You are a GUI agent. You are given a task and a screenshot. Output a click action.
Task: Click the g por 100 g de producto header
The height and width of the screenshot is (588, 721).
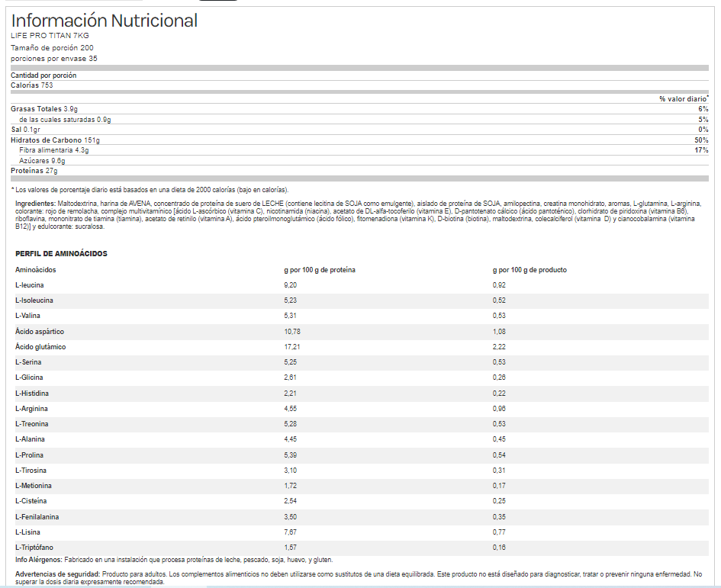coord(529,270)
